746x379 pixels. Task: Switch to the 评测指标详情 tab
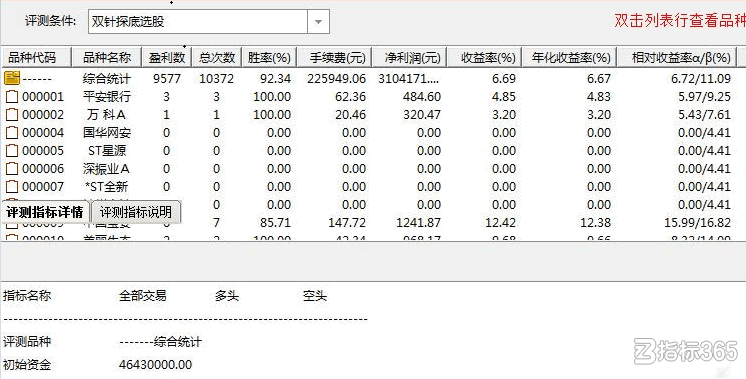click(x=46, y=212)
